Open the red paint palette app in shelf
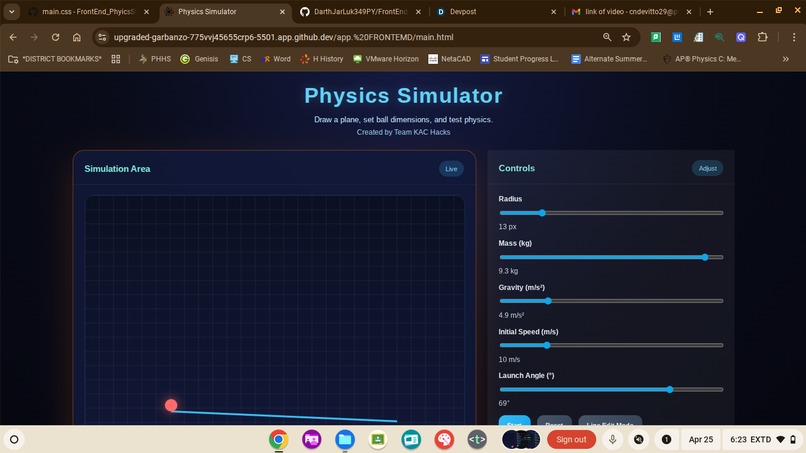806x453 pixels. click(x=444, y=440)
